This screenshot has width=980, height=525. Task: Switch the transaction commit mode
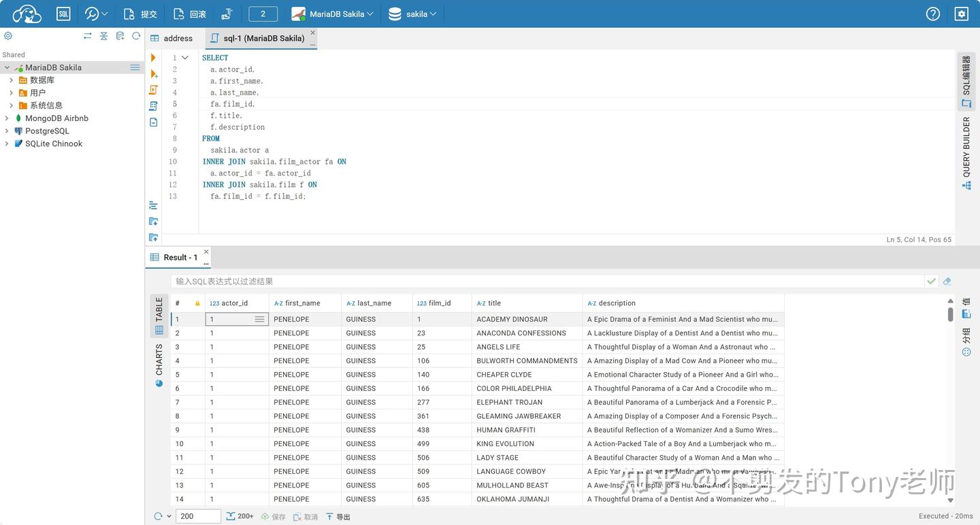pos(227,14)
